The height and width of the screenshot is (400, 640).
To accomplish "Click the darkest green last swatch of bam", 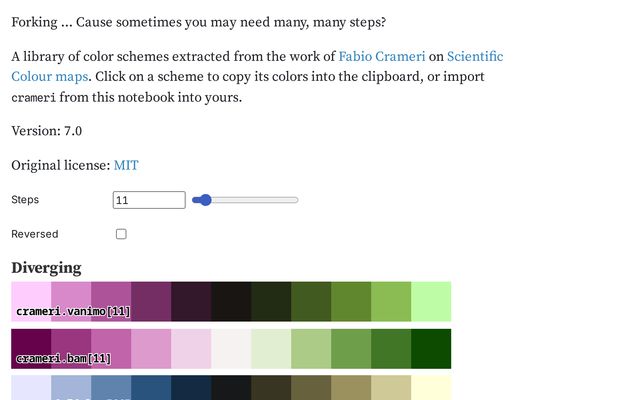I will point(431,348).
